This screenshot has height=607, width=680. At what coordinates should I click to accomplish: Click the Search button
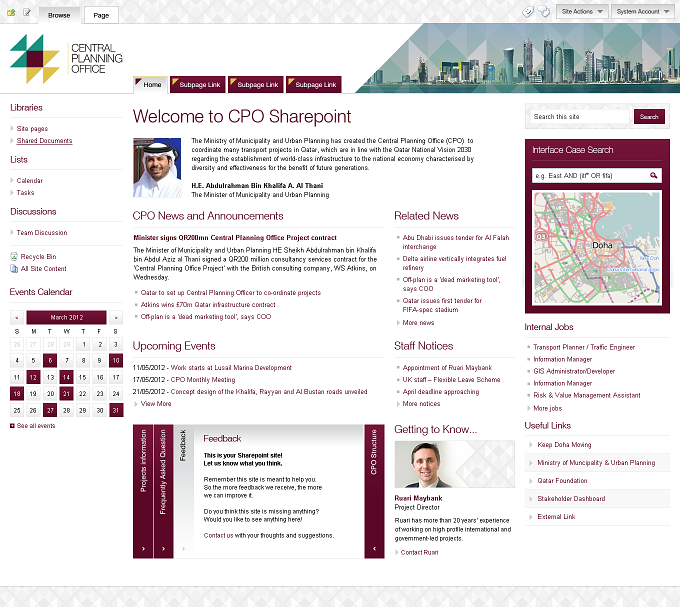tap(649, 117)
